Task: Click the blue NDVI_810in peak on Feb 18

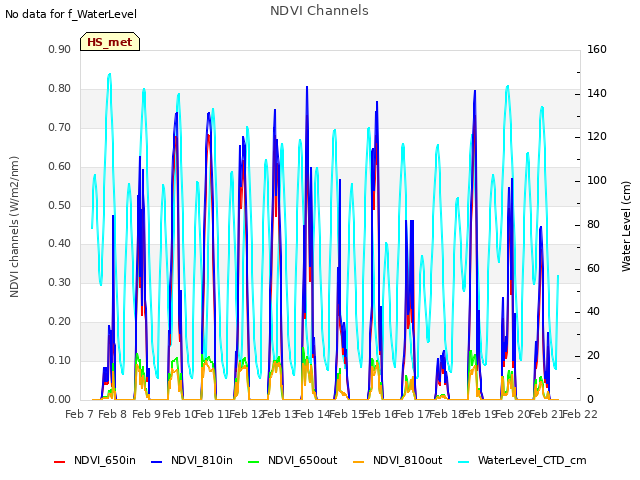Action: point(475,91)
